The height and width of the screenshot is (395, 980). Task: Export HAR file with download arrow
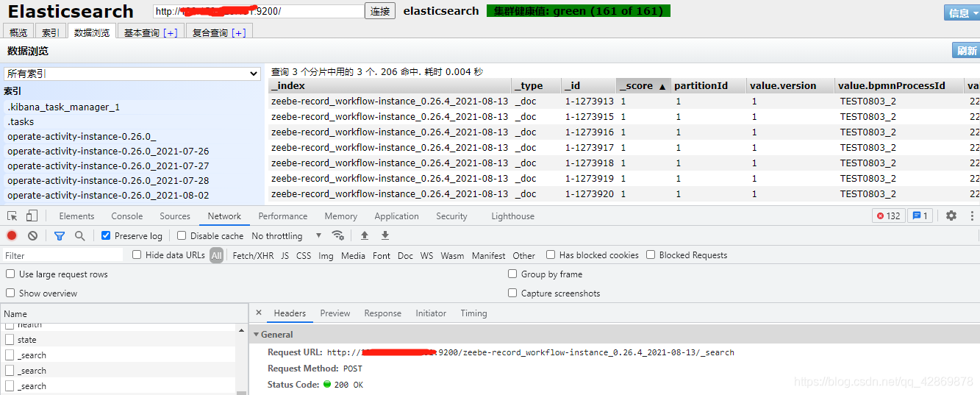click(385, 235)
